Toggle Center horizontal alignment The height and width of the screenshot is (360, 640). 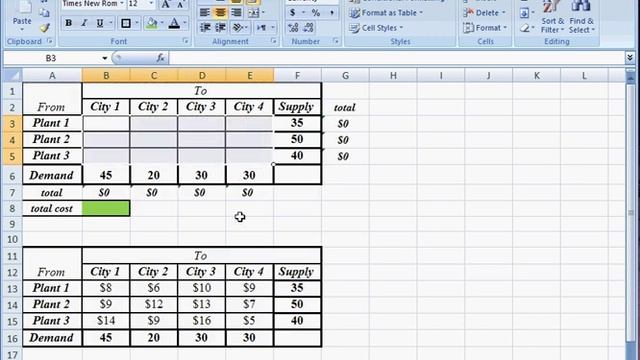[x=220, y=13]
